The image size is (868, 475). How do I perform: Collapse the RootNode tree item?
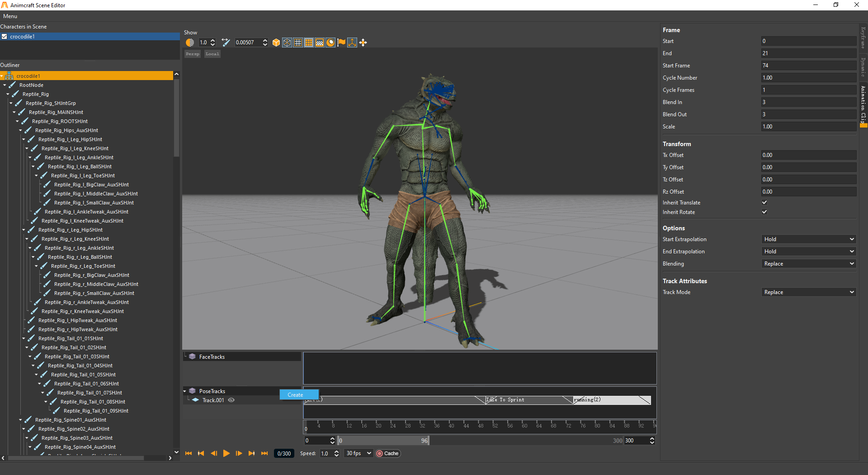[5, 85]
